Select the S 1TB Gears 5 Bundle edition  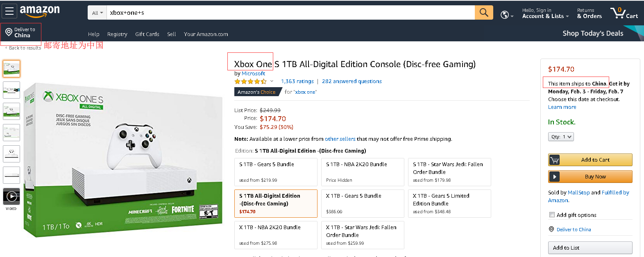click(x=276, y=172)
